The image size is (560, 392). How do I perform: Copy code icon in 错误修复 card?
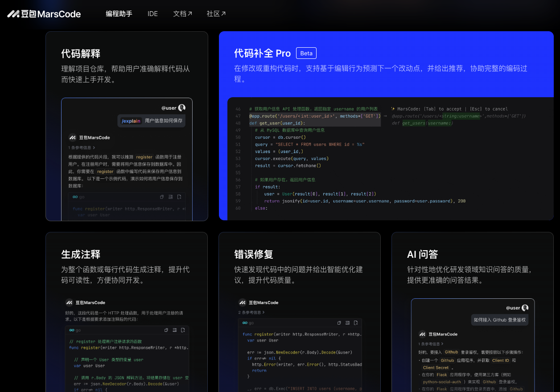(x=339, y=322)
